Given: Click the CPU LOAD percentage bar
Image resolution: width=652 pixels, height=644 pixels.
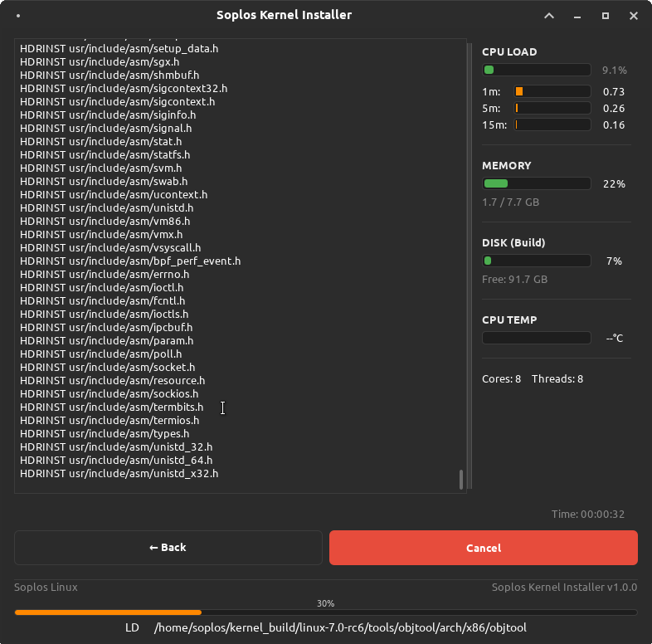Looking at the screenshot, I should click(537, 70).
